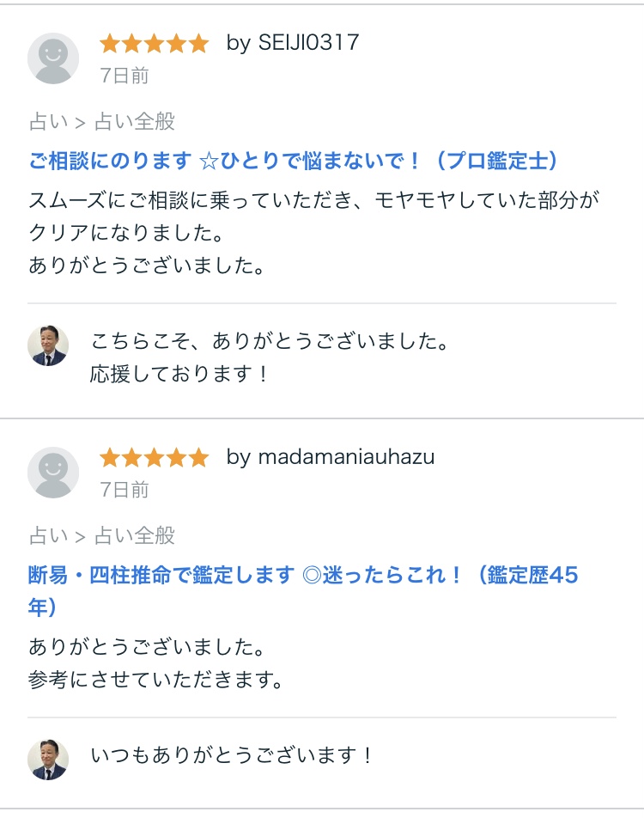Select the 占い category in SEIJI0317's review breadcrumb
Image resolution: width=644 pixels, height=818 pixels.
(48, 122)
